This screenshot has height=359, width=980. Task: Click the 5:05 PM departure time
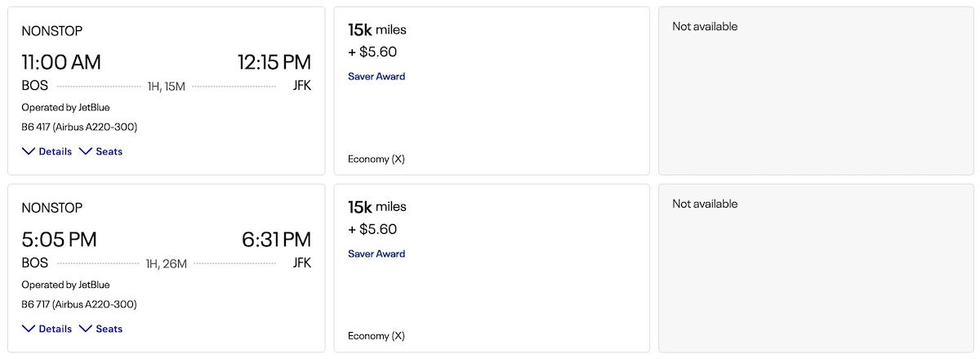tap(59, 240)
